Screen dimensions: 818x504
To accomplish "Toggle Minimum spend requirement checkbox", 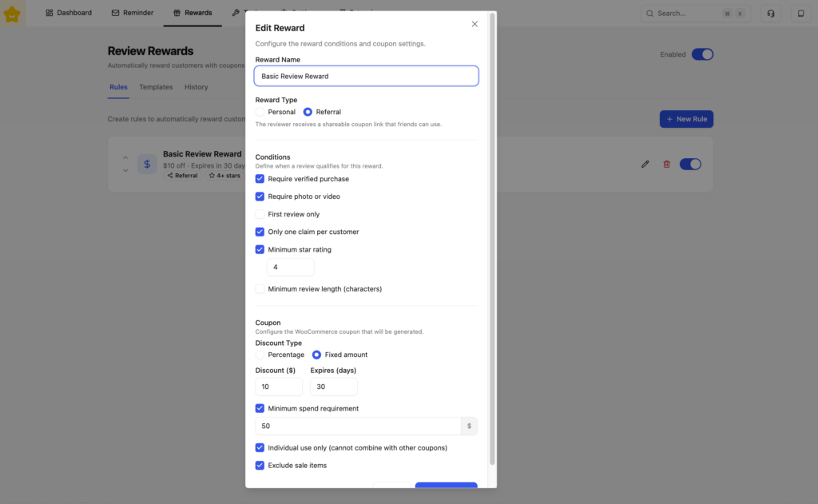I will (260, 408).
